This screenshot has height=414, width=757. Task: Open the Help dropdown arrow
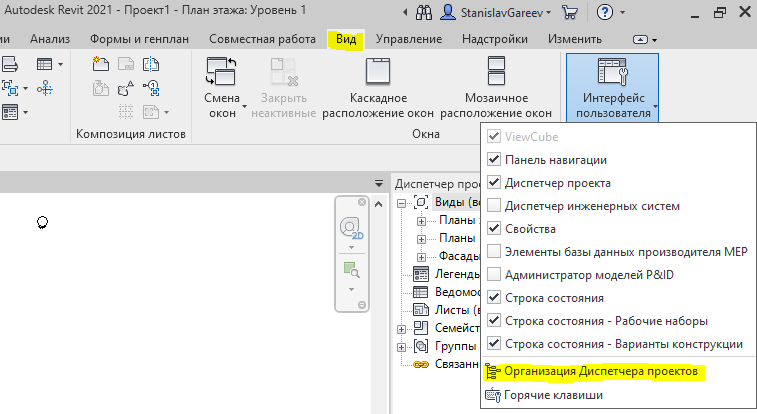pyautogui.click(x=622, y=13)
